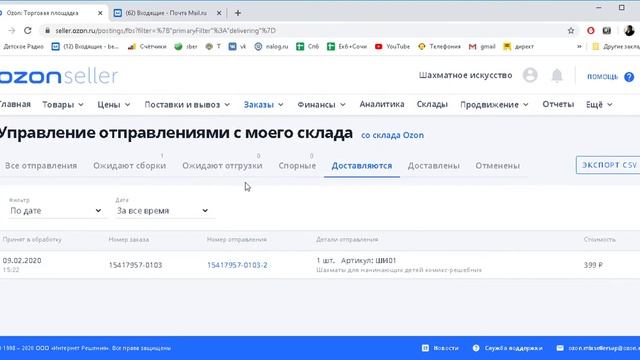Viewport: 640px width, 360px height.
Task: Open the user account avatar icon
Action: point(530,75)
